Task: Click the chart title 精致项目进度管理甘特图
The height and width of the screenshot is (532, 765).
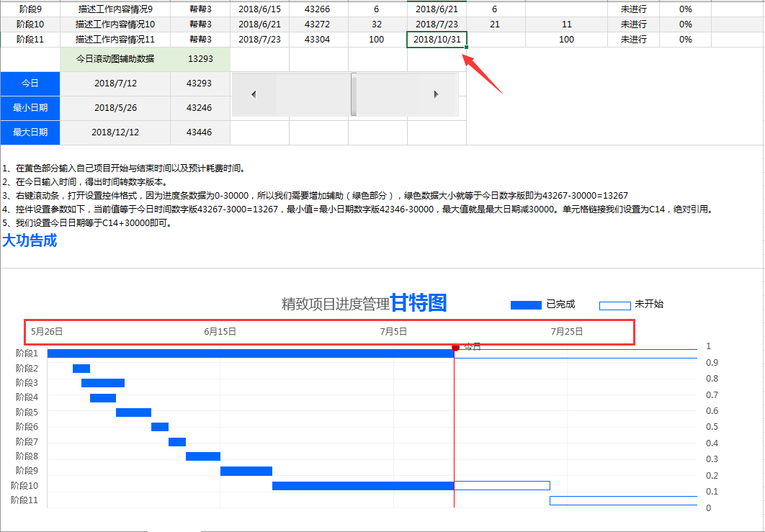Action: (x=364, y=304)
